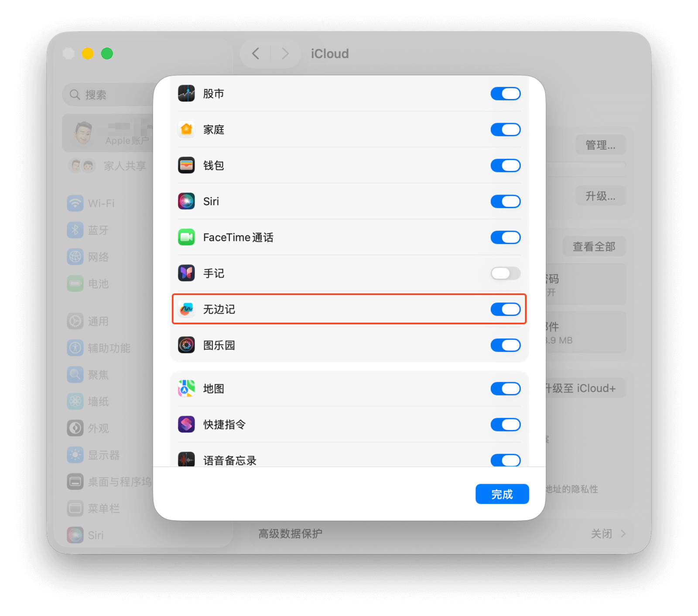Viewport: 698px width, 616px height.
Task: Click the Home (家庭) app icon
Action: pyautogui.click(x=186, y=129)
